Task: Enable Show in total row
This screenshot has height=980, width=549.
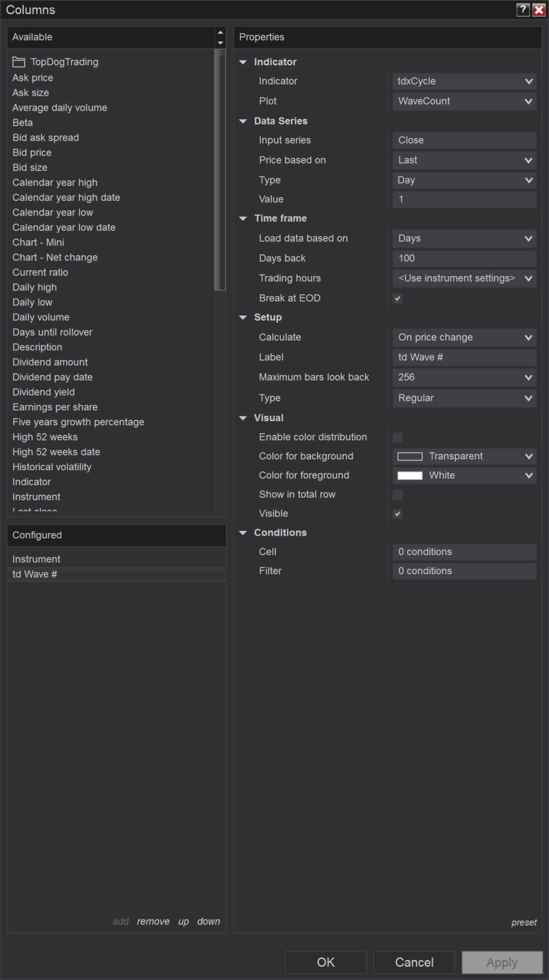Action: pos(398,494)
